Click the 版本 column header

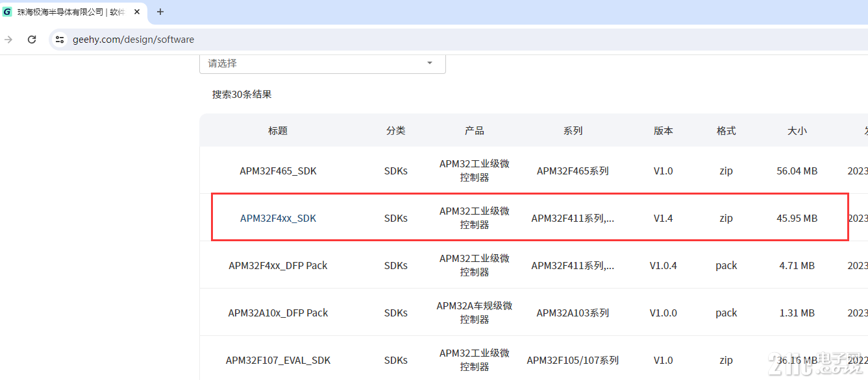(663, 131)
